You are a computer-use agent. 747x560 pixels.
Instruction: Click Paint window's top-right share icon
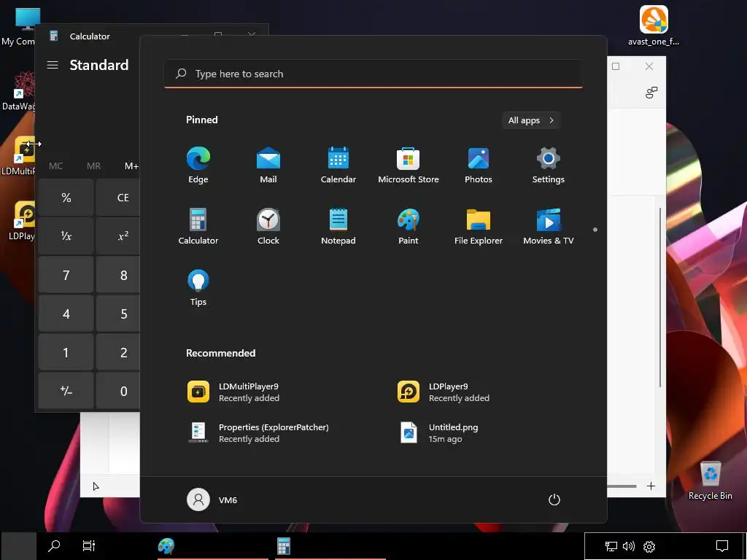(x=651, y=93)
